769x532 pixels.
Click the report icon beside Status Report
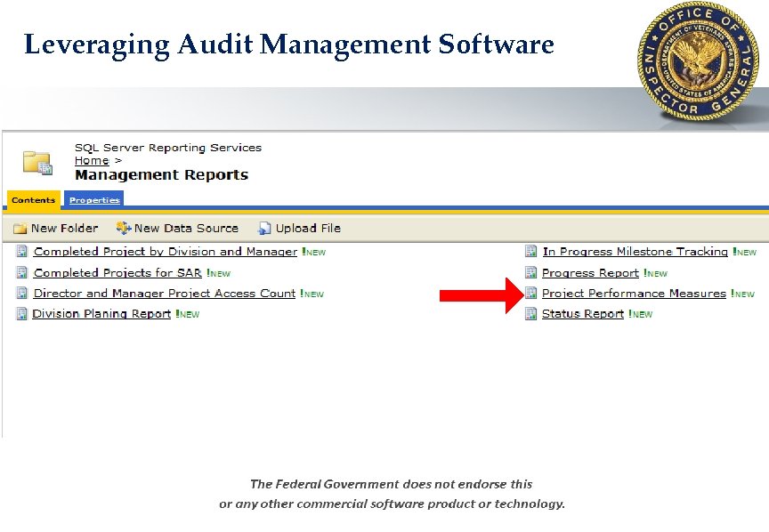coord(530,313)
